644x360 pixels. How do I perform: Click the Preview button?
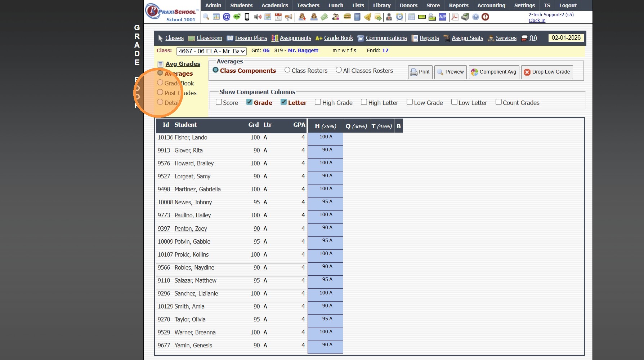click(451, 72)
